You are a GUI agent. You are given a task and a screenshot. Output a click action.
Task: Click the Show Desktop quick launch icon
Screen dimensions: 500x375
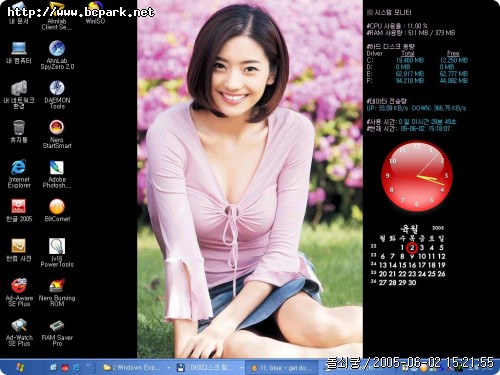pyautogui.click(x=53, y=368)
